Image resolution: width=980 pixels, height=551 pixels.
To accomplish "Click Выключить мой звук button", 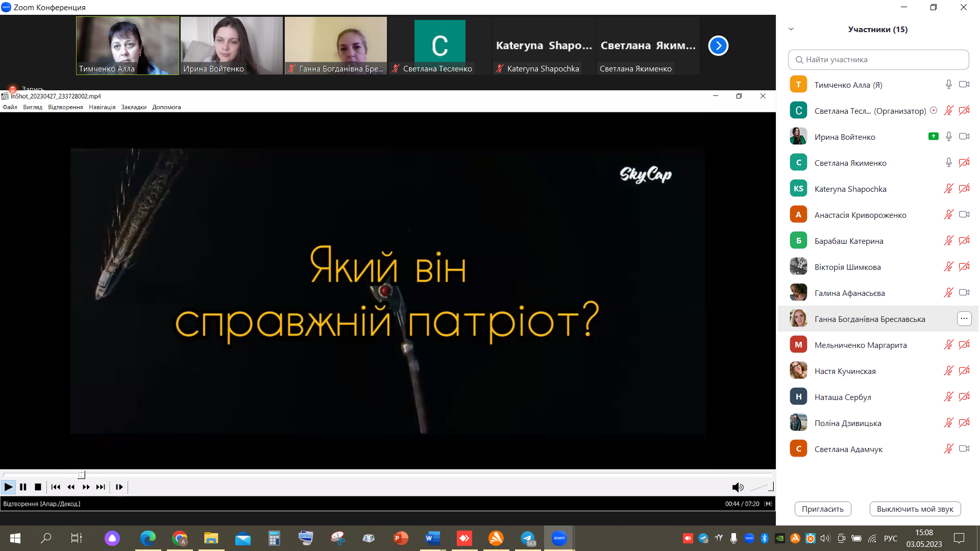I will [x=915, y=509].
